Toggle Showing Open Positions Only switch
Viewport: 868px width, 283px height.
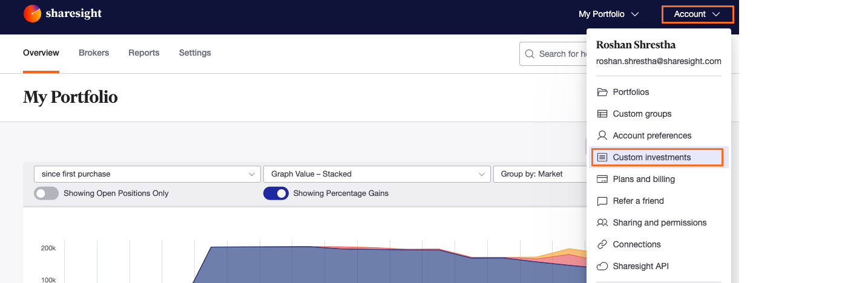pos(47,194)
